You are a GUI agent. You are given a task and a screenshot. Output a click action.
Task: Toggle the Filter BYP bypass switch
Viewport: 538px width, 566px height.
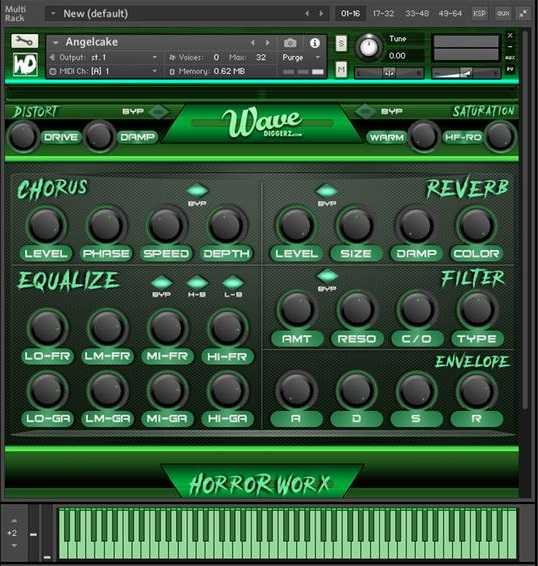click(327, 276)
